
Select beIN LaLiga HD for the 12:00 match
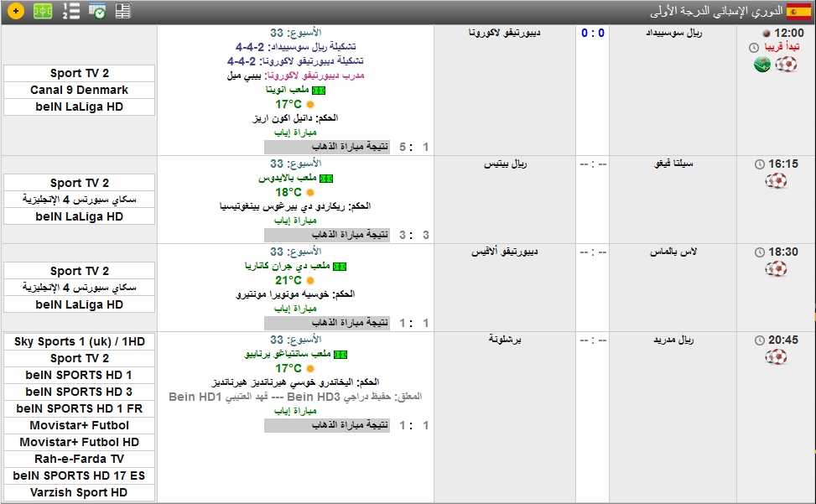tap(79, 107)
